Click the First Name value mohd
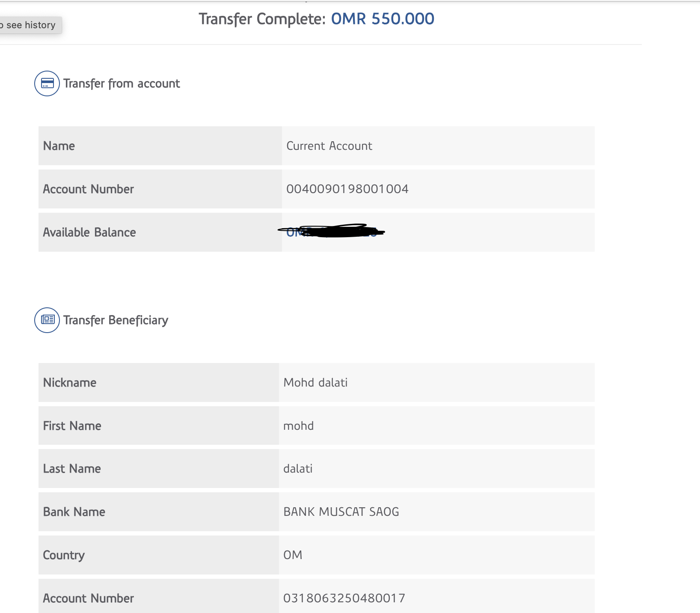The height and width of the screenshot is (613, 700). click(298, 426)
